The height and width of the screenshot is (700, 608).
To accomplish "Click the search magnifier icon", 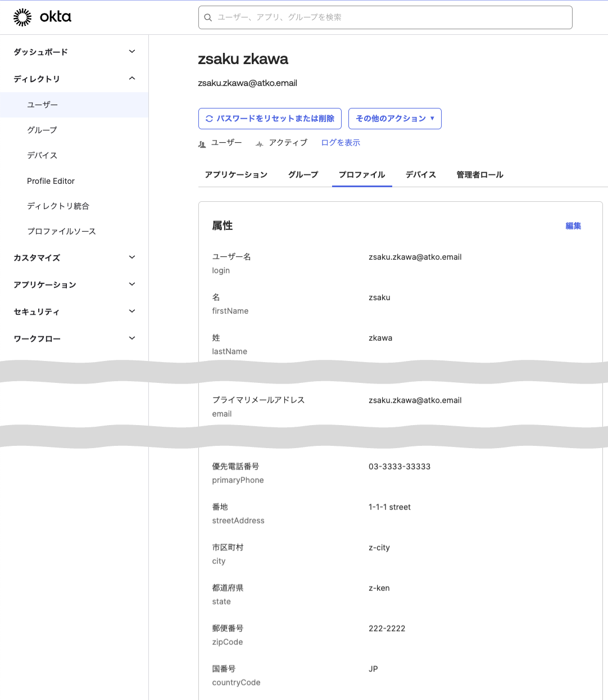I will tap(208, 17).
